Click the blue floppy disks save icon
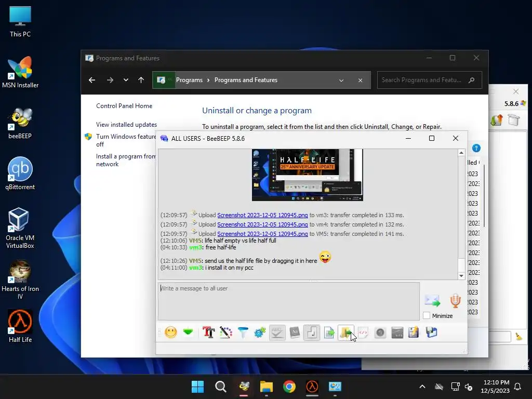 tap(432, 332)
